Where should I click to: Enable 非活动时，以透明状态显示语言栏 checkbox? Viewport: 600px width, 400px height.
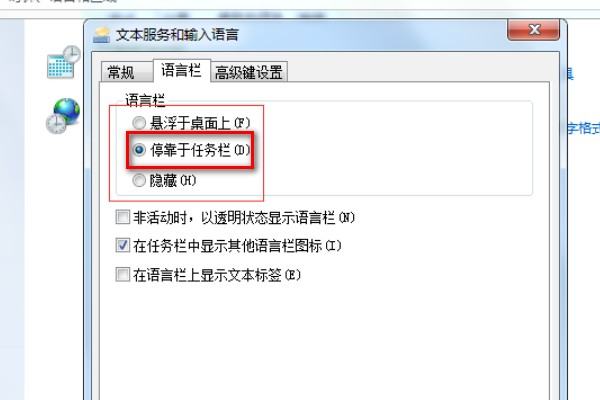122,217
